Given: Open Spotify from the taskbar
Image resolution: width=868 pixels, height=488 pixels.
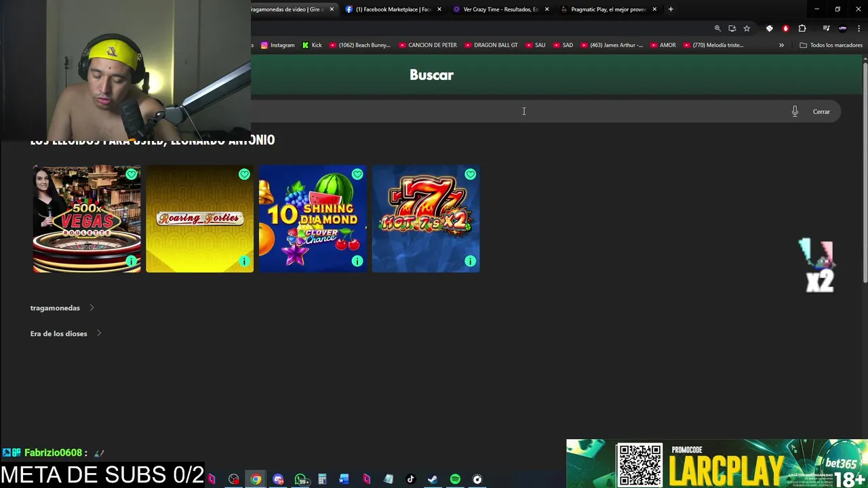Looking at the screenshot, I should coord(455,479).
